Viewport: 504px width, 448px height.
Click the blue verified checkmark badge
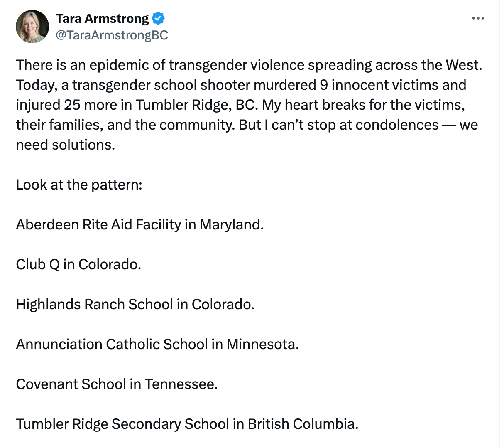coord(158,18)
